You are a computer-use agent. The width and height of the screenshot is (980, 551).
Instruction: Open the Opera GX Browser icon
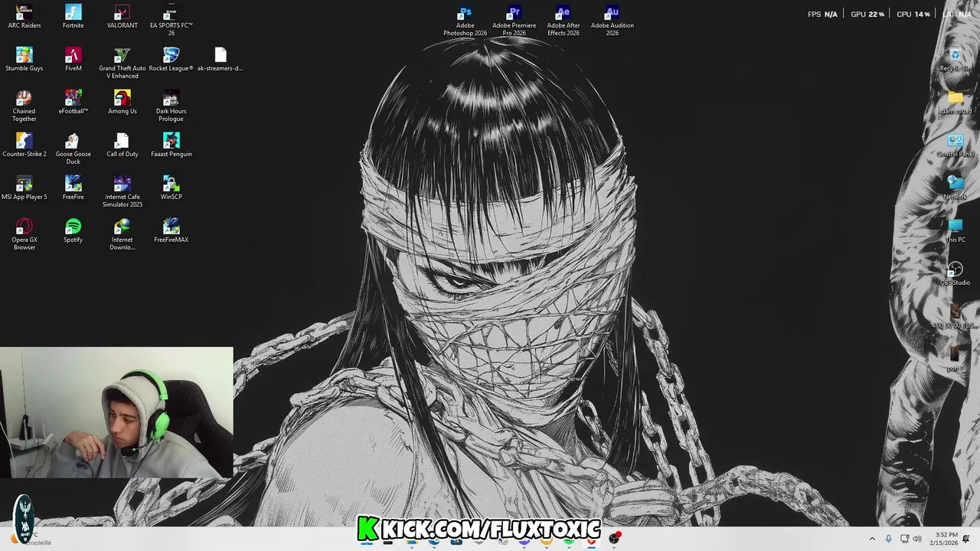(x=24, y=234)
